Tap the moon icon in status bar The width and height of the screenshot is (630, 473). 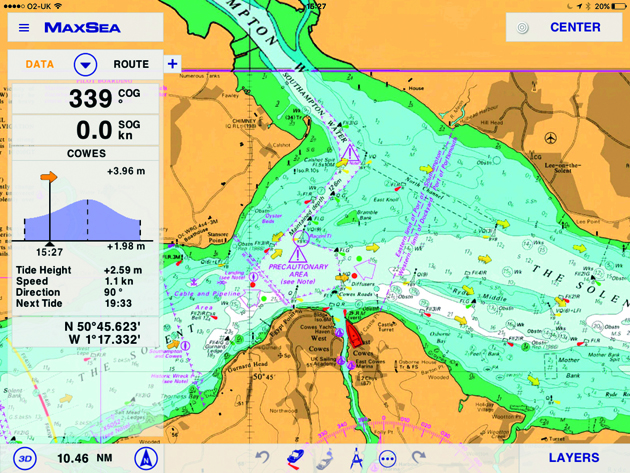pyautogui.click(x=570, y=6)
